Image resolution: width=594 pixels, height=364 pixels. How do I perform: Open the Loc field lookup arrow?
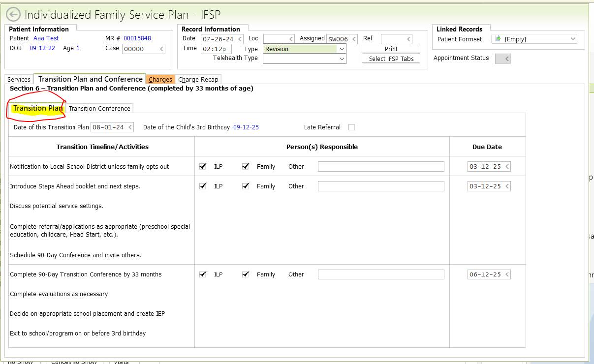click(x=290, y=39)
